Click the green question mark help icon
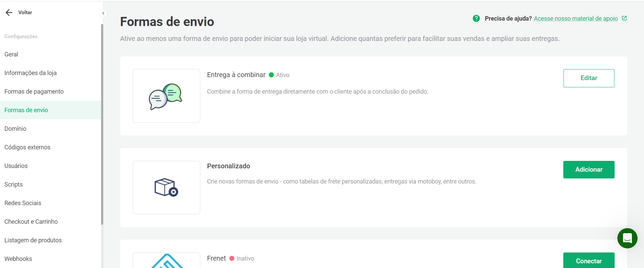This screenshot has width=644, height=268. click(476, 19)
